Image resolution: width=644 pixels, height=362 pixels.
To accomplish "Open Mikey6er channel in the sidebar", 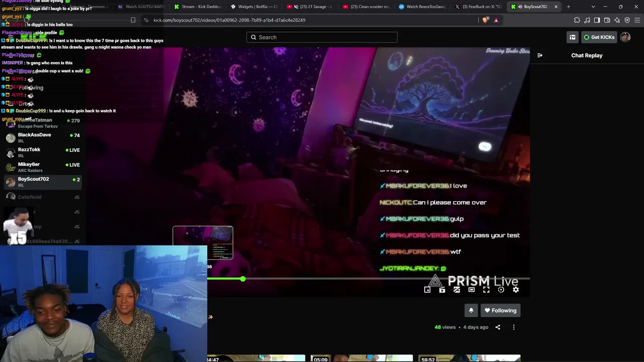I will tap(42, 167).
